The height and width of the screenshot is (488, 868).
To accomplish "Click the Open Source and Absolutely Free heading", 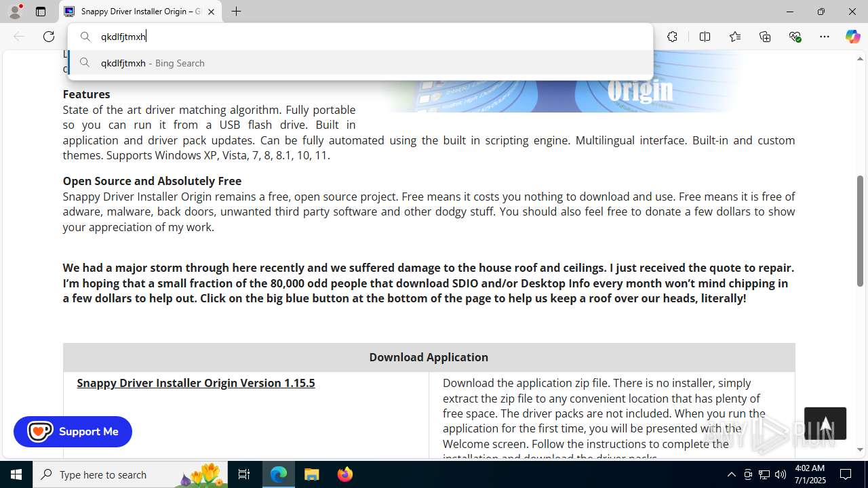I will pos(152,181).
